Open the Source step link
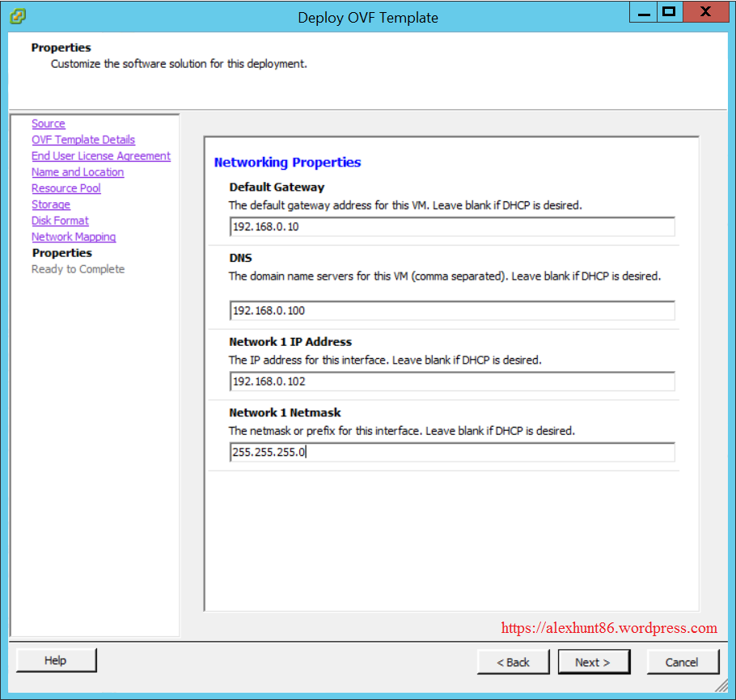The height and width of the screenshot is (700, 736). click(49, 124)
